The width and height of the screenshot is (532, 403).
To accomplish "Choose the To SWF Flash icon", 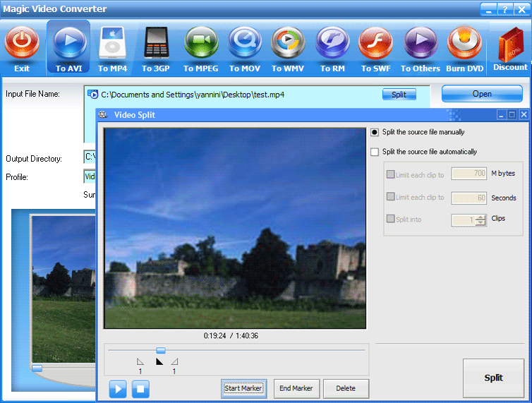I will click(375, 44).
